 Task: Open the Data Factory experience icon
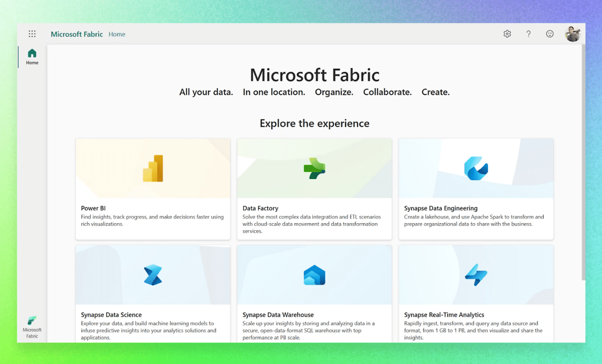click(x=314, y=167)
